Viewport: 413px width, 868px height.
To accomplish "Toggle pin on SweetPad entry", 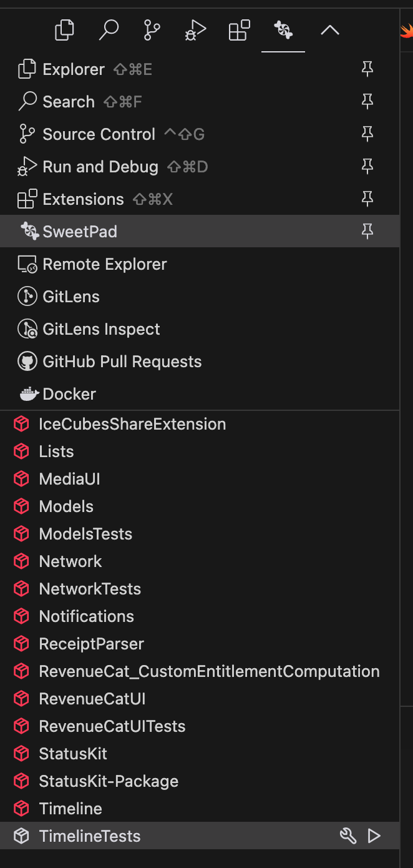I will (x=367, y=232).
